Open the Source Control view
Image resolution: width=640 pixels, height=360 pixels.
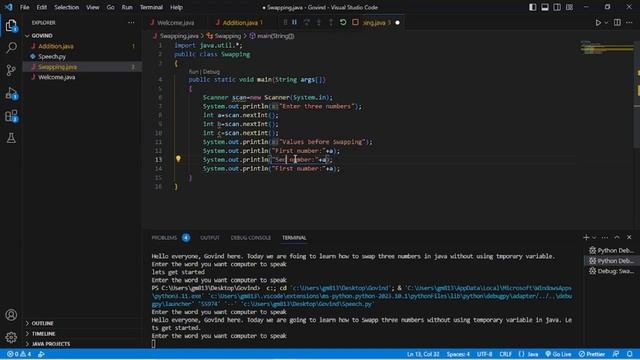(11, 70)
